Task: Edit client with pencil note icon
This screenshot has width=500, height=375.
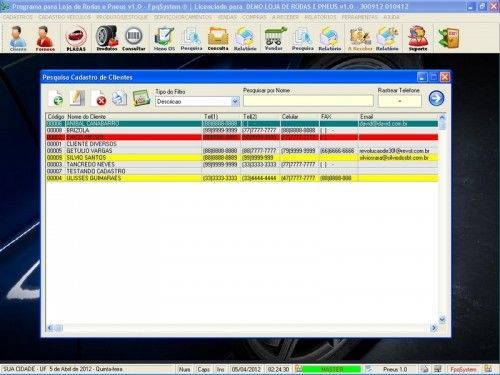Action: coord(77,98)
